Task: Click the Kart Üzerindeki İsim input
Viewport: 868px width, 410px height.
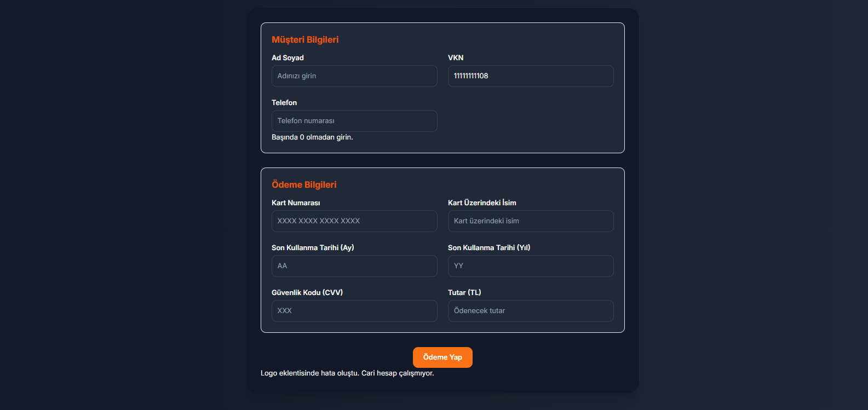Action: (530, 221)
